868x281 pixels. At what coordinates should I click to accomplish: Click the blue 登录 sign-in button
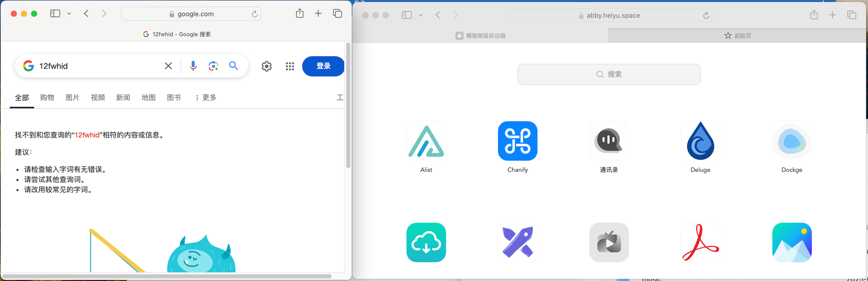coord(323,66)
